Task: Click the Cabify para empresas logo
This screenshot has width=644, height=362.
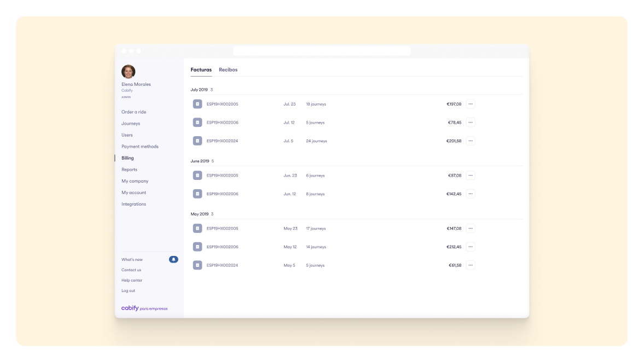Action: tap(144, 308)
